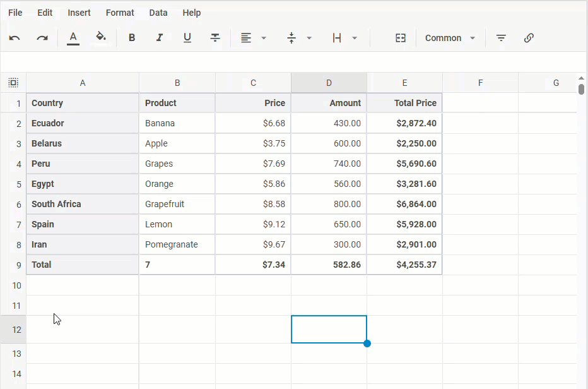Toggle bold formatting
The width and height of the screenshot is (588, 389).
(132, 37)
